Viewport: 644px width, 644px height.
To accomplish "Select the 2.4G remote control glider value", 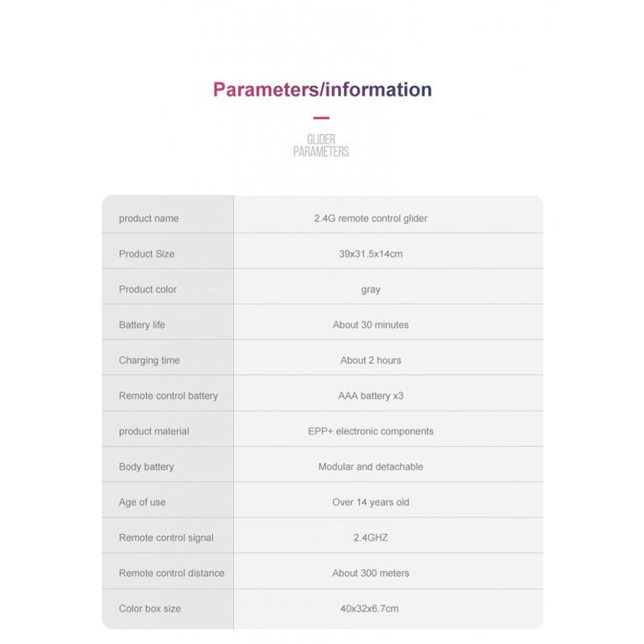I will [x=371, y=219].
